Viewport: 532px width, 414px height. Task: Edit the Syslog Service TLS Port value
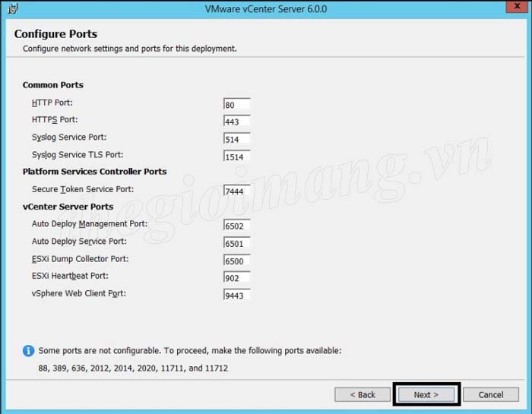coord(237,156)
